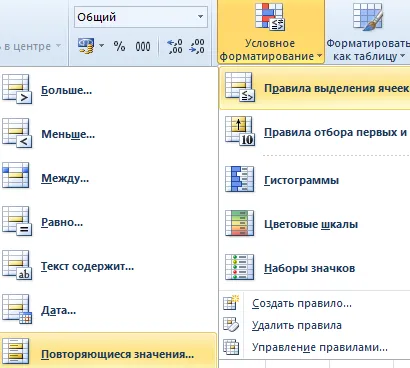Click the less-than rule icon
Image resolution: width=410 pixels, height=368 pixels.
[17, 133]
